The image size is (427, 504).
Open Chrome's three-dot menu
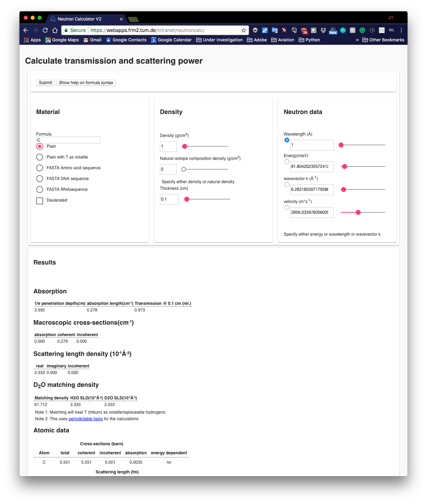[x=401, y=30]
